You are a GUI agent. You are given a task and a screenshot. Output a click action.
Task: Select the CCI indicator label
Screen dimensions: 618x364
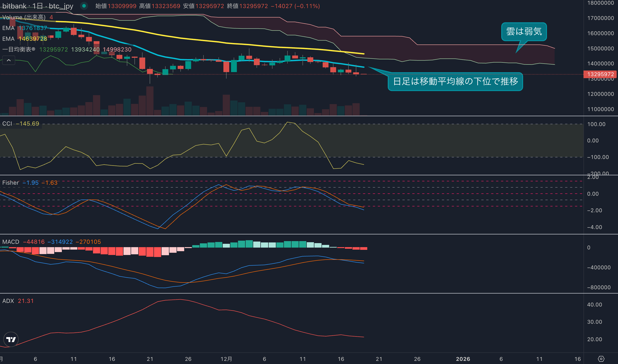pos(7,124)
